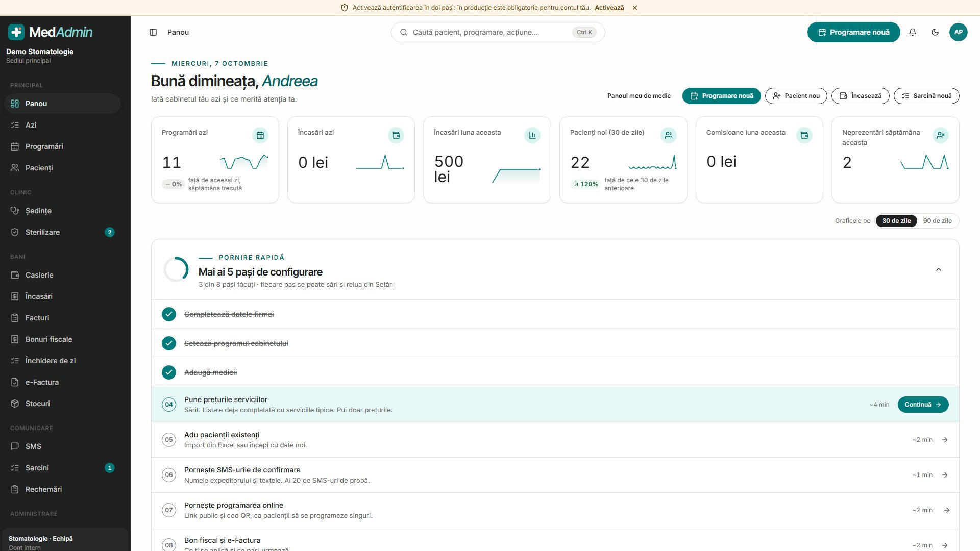The width and height of the screenshot is (980, 551).
Task: Click the Activează link in banner
Action: [x=609, y=8]
